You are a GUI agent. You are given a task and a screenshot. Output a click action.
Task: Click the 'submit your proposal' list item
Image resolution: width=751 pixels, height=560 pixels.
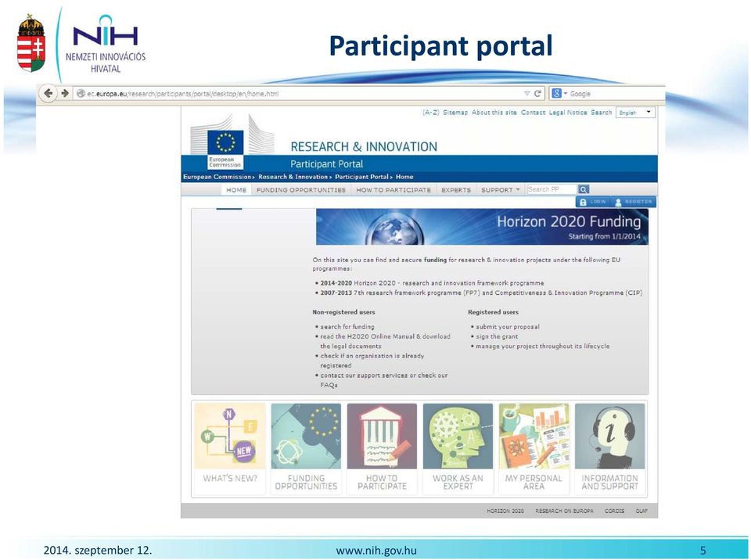tap(508, 327)
